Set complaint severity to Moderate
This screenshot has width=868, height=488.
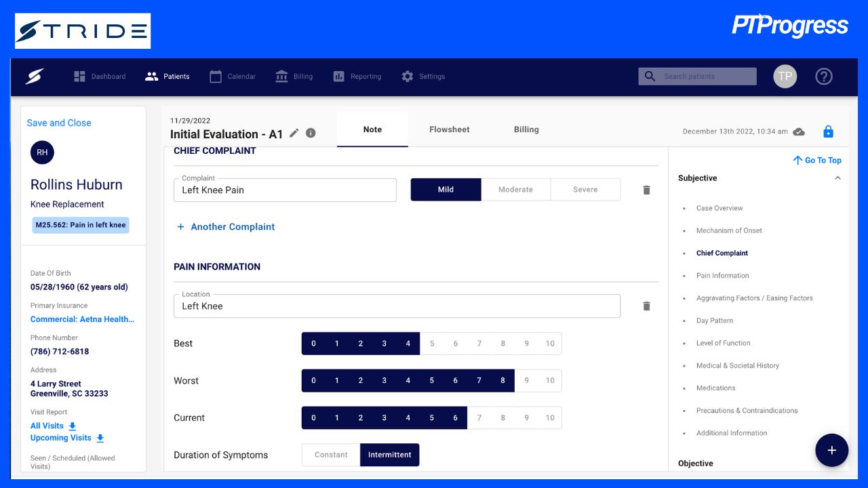coord(516,189)
